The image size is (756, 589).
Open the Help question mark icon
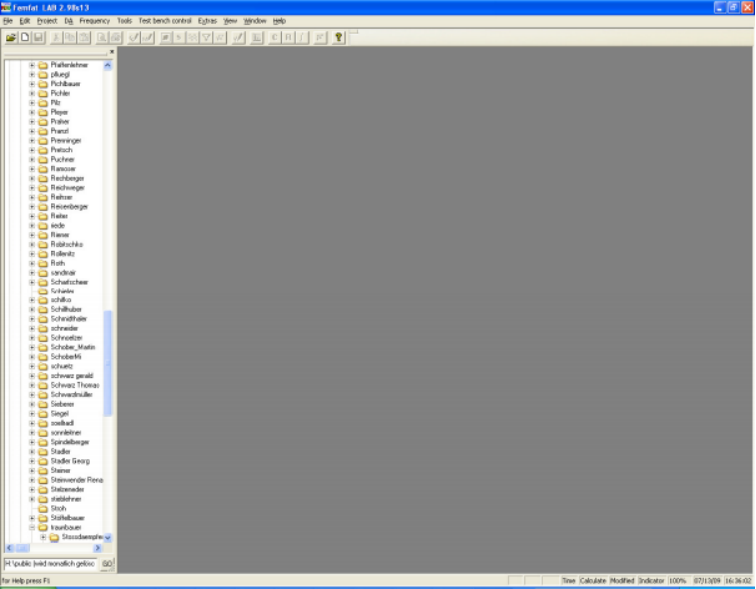[x=338, y=38]
